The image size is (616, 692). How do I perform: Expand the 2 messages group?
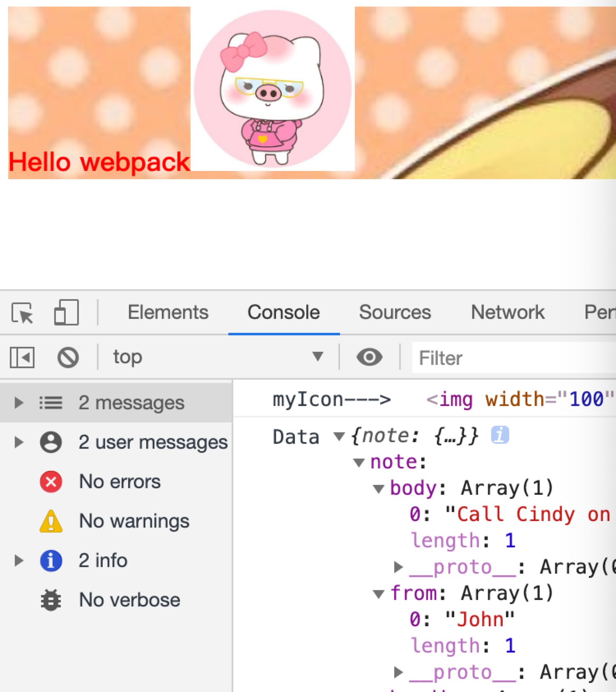click(x=18, y=403)
